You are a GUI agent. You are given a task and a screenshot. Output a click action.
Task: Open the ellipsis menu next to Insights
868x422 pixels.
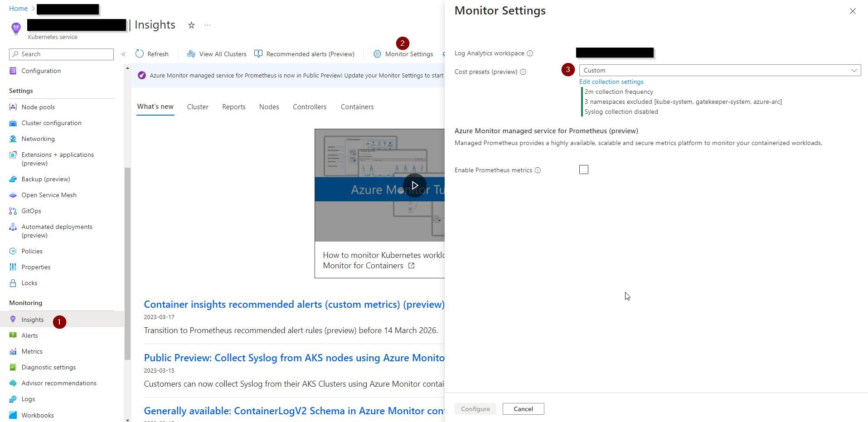(207, 25)
